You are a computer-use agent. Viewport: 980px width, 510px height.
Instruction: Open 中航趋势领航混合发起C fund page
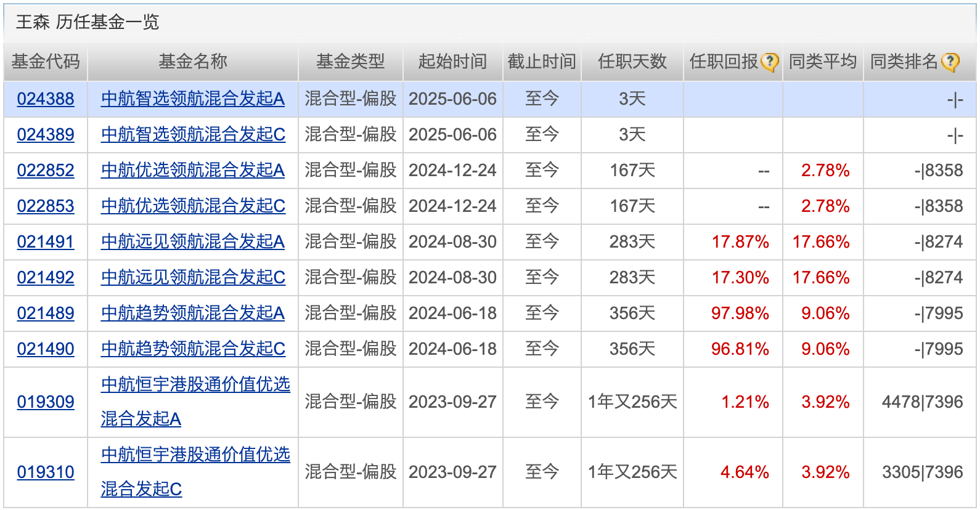193,349
